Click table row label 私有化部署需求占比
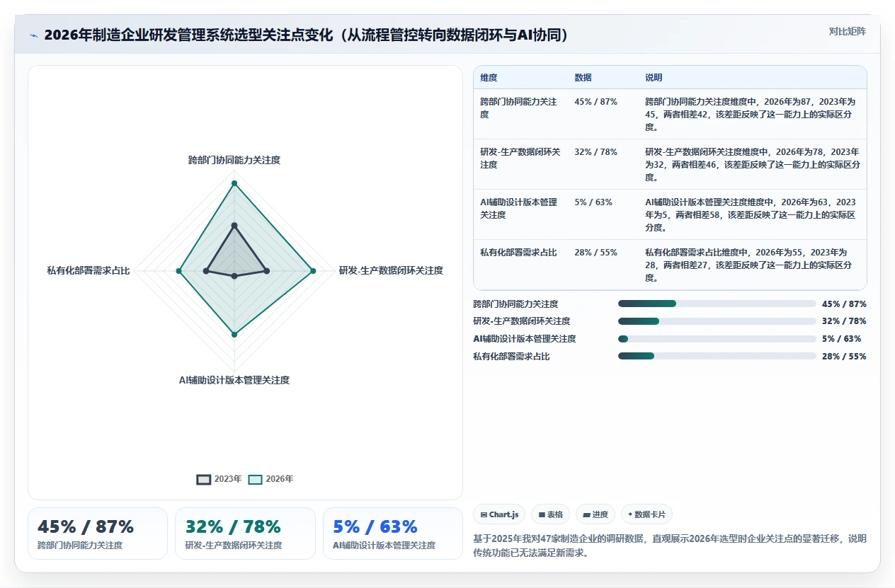895x588 pixels. (x=518, y=253)
